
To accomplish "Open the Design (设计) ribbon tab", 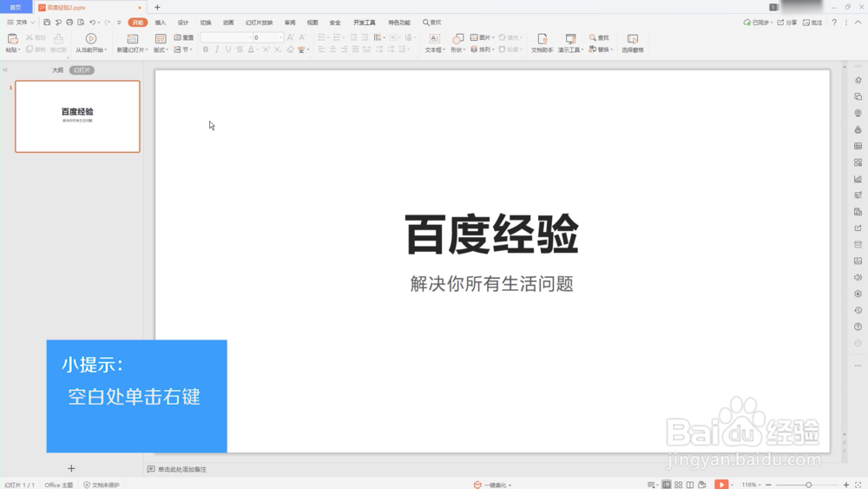I will pos(183,23).
